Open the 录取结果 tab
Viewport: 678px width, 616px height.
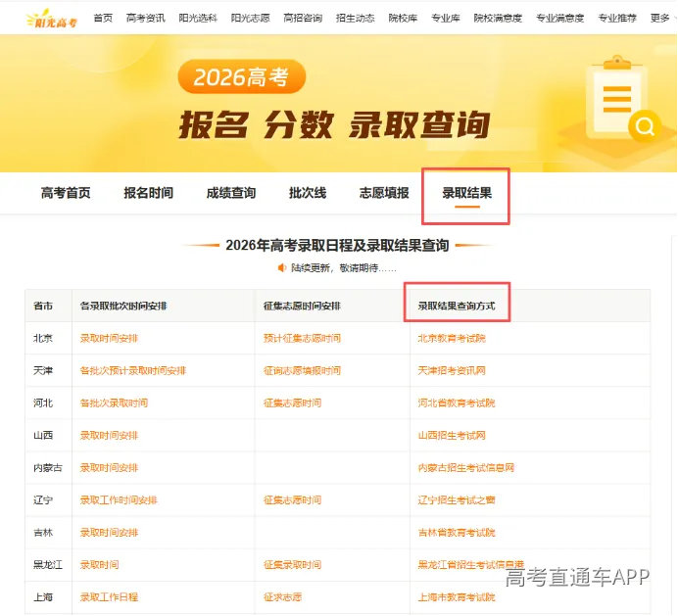467,193
